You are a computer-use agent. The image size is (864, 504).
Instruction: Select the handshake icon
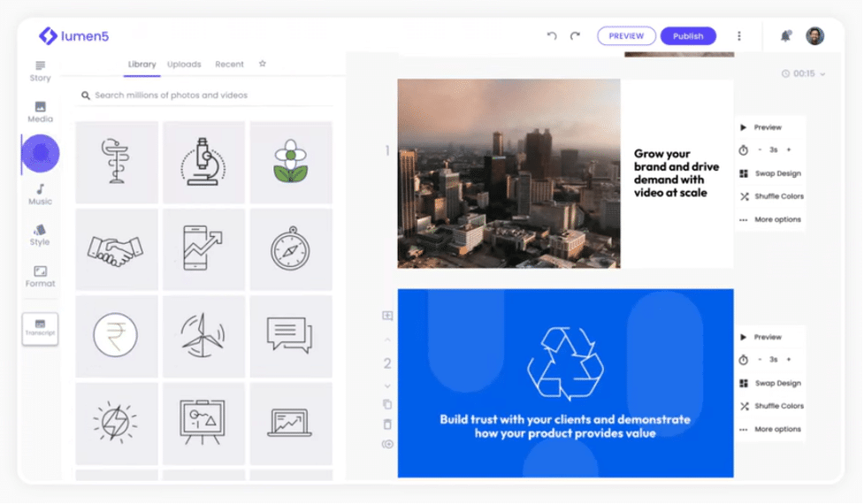click(117, 249)
